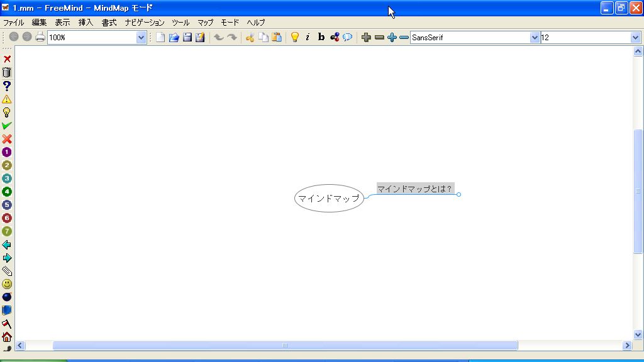Print the mind map with printer icon
The height and width of the screenshot is (362, 644).
pos(40,37)
